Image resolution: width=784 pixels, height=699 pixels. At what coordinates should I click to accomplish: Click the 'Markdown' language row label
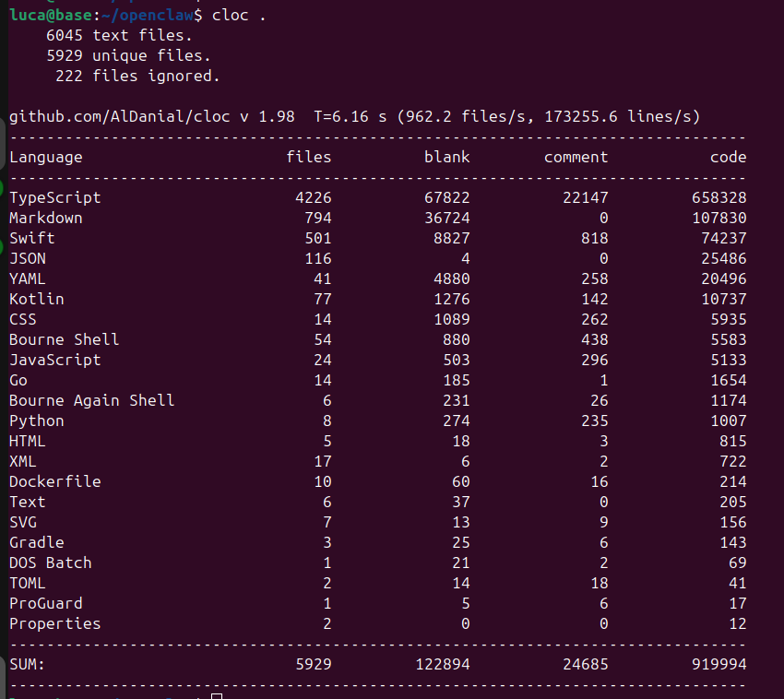click(x=46, y=218)
